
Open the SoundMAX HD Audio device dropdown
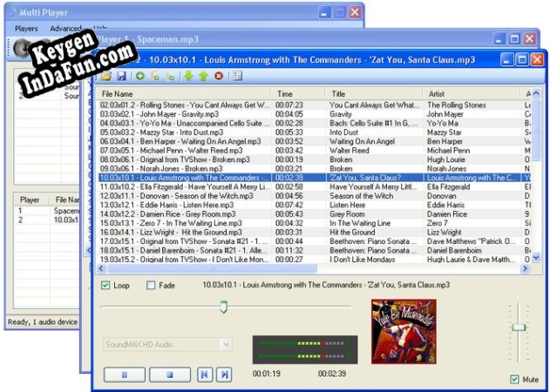(227, 344)
